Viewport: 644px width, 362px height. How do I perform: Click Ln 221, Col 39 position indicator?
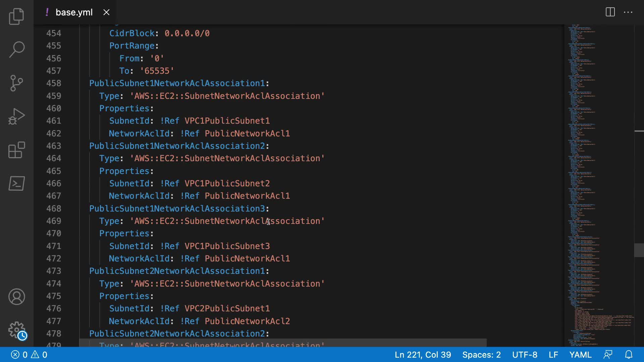pos(423,355)
